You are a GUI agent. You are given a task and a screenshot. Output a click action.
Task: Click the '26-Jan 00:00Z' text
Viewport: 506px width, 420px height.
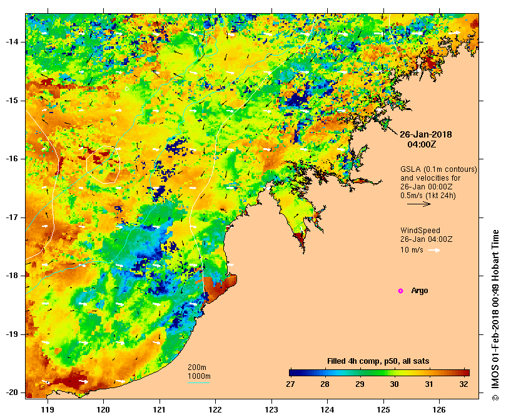(x=427, y=186)
